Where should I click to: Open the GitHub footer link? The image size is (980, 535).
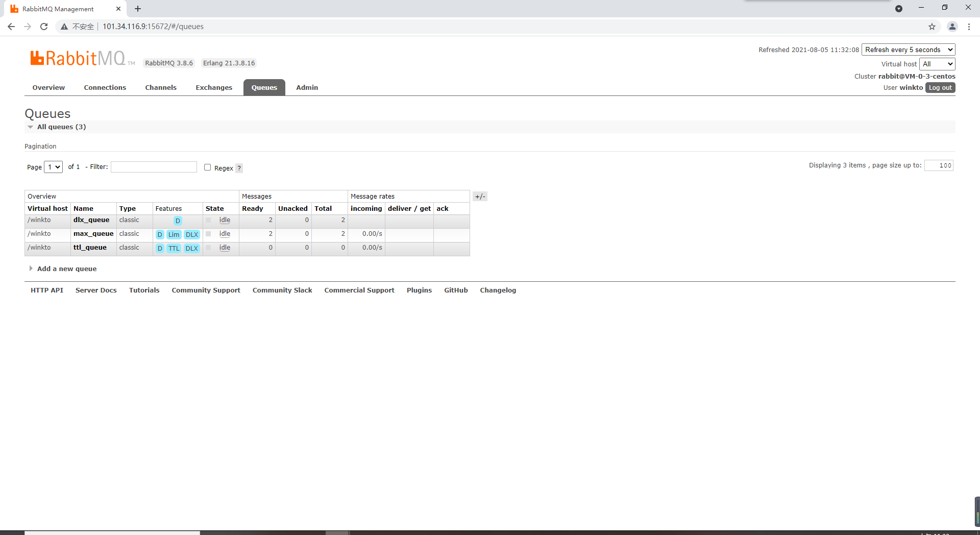click(x=456, y=290)
